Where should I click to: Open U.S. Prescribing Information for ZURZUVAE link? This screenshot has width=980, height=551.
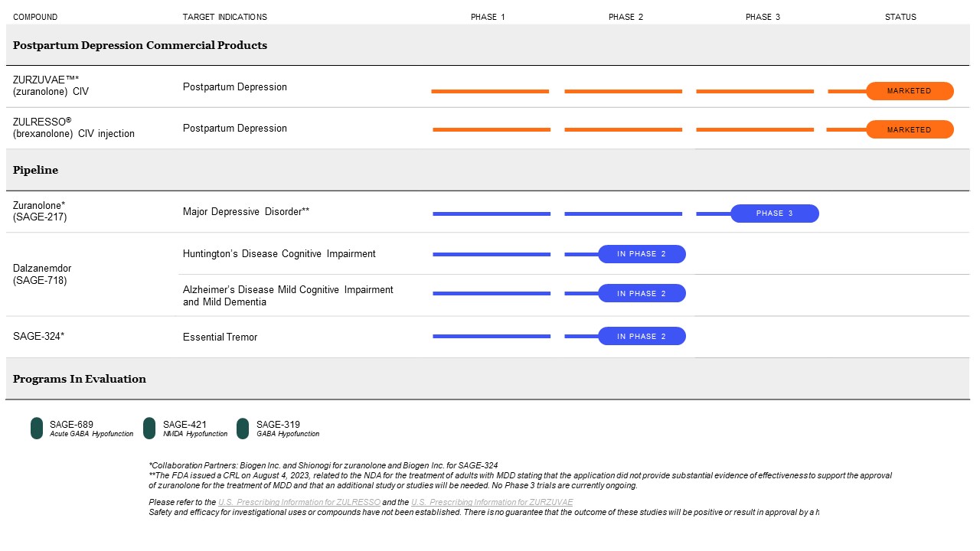click(x=492, y=502)
